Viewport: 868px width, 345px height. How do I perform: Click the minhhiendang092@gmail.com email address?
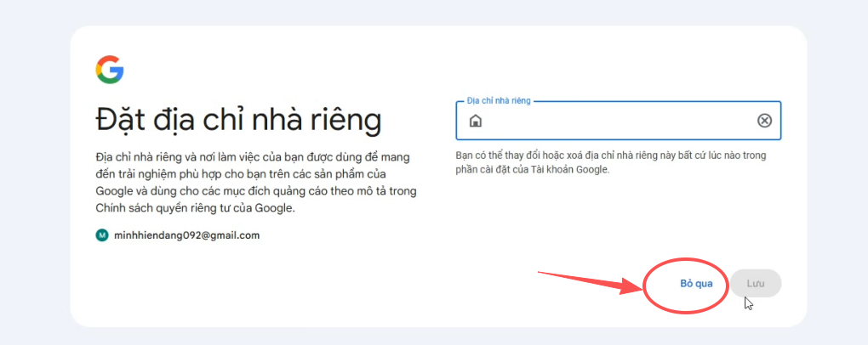click(x=186, y=235)
